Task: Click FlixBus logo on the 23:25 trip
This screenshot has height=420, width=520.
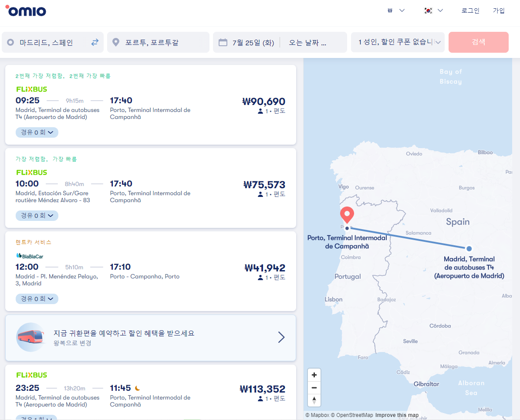Action: [31, 375]
